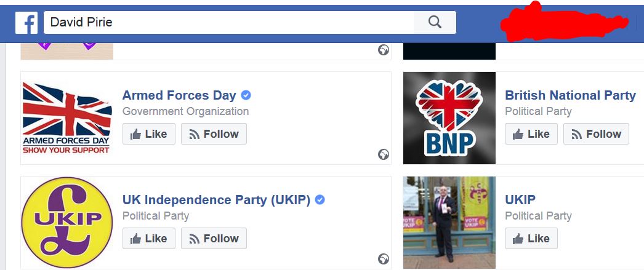Follow the Armed Forces Day page
The height and width of the screenshot is (270, 644).
click(x=214, y=134)
